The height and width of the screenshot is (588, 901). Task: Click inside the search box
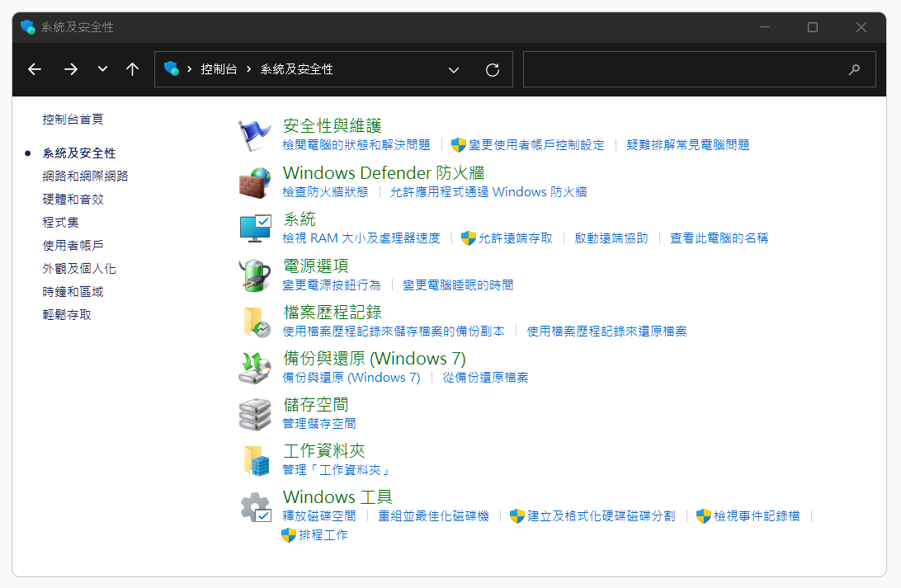click(x=700, y=69)
